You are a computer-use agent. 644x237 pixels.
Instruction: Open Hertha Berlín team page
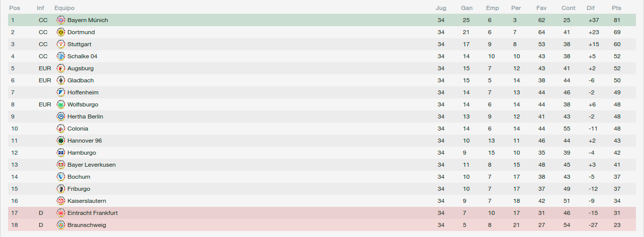tap(85, 116)
